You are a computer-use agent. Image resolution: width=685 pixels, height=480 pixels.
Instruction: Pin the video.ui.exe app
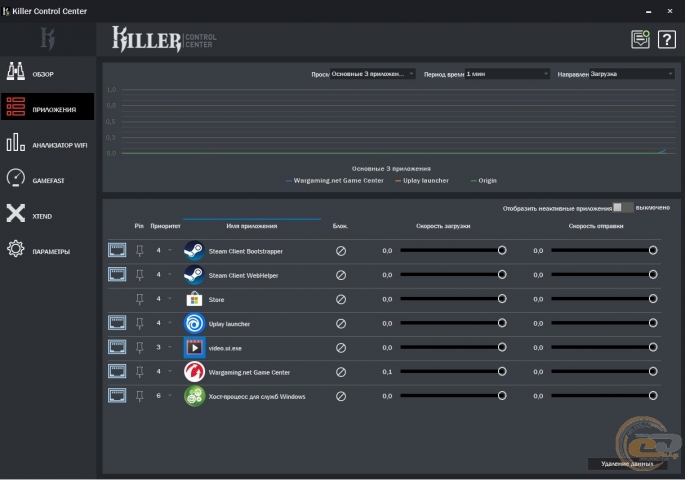point(139,348)
